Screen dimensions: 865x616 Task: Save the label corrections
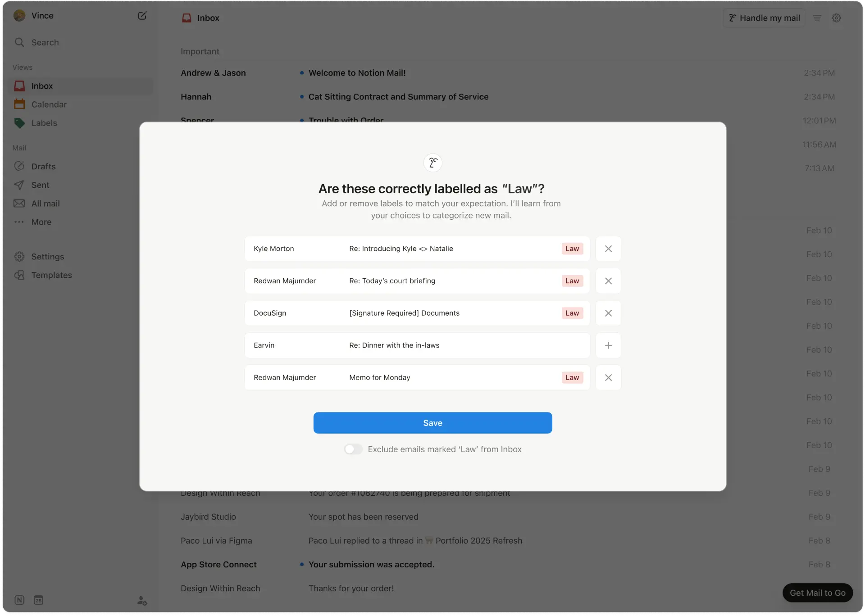[x=432, y=423]
